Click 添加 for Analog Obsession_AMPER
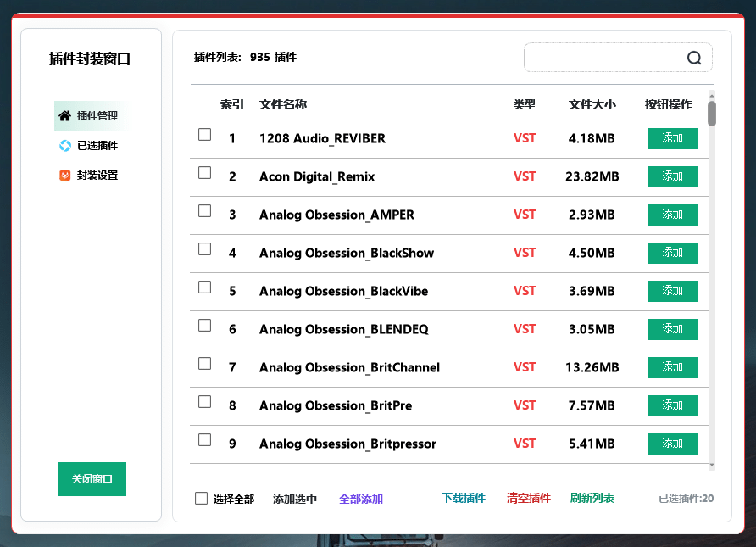756x547 pixels. coord(673,215)
